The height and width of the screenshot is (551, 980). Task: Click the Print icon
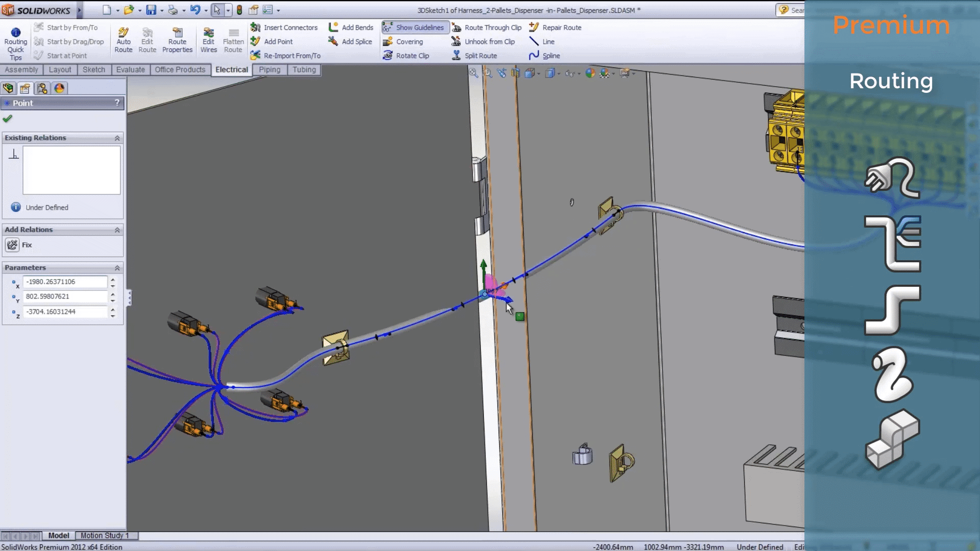pyautogui.click(x=173, y=10)
